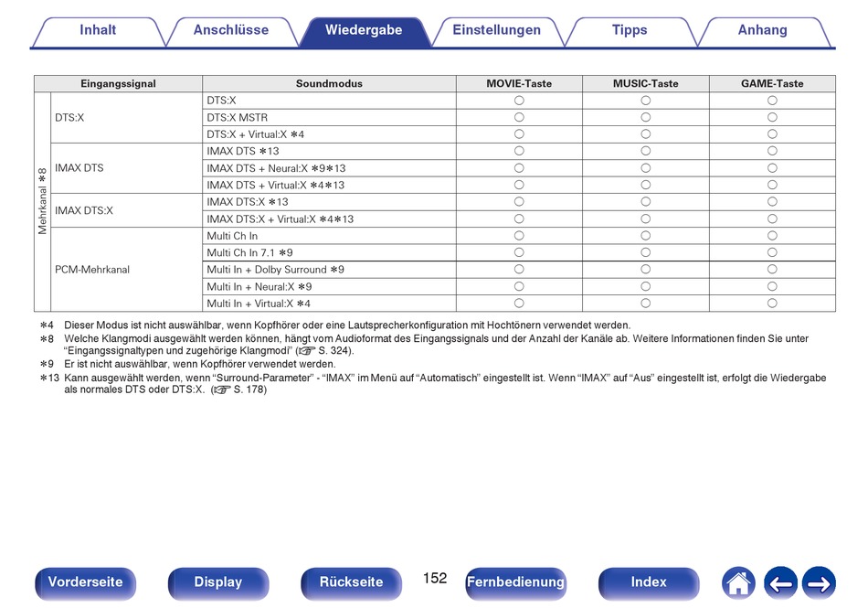
Task: Open the Einstellungen tab
Action: tap(496, 30)
